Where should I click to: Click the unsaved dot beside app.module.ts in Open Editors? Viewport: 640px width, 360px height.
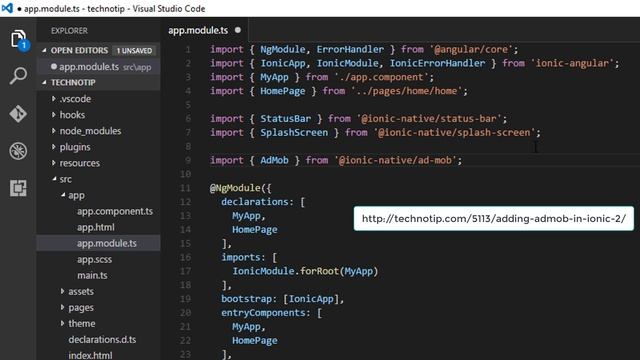pyautogui.click(x=54, y=67)
